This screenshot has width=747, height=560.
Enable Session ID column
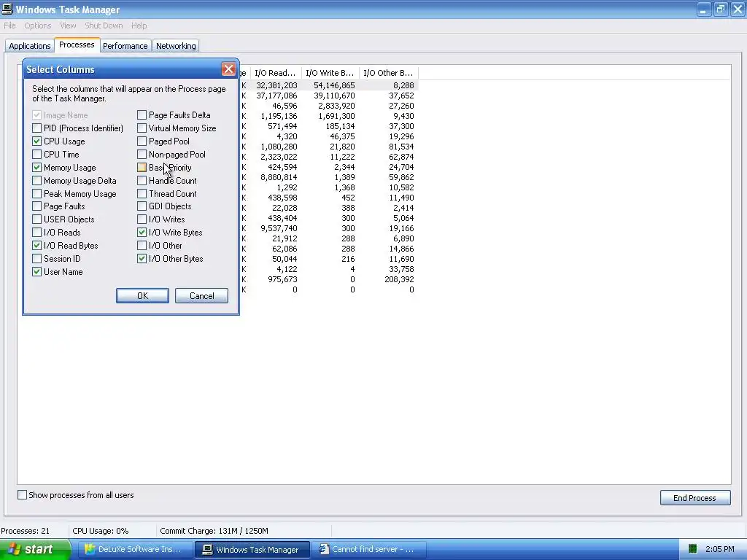click(x=36, y=259)
